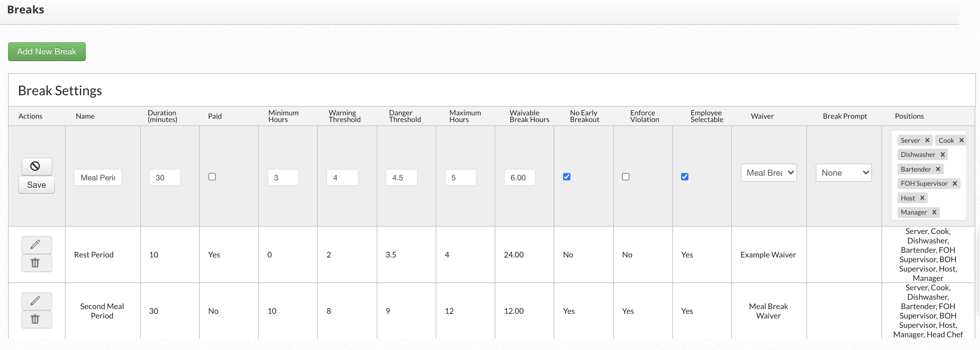980x350 pixels.
Task: Click the Actions column header
Action: coord(30,116)
